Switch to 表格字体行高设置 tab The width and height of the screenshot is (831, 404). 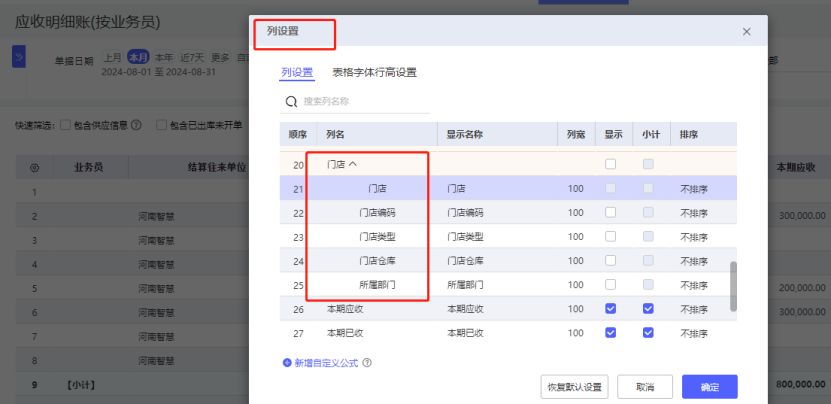tap(374, 72)
